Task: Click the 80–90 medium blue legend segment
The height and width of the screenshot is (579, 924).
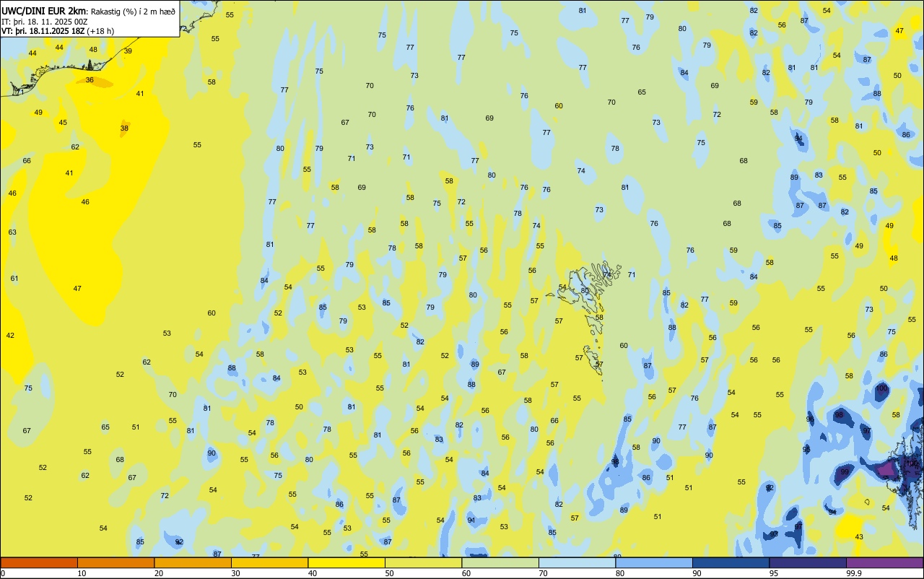Action: (x=654, y=562)
